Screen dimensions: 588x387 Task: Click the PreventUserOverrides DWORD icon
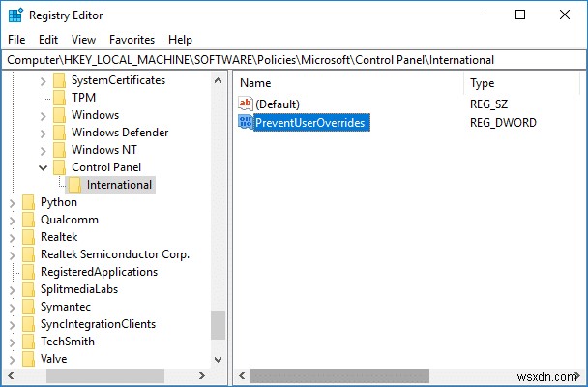[x=246, y=123]
